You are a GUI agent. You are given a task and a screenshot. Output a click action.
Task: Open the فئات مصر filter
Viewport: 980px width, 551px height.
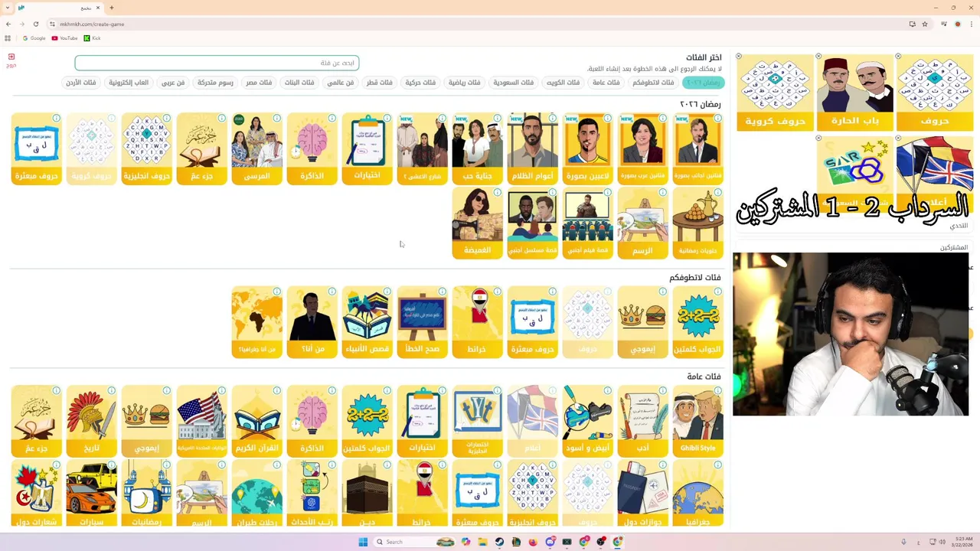point(259,83)
